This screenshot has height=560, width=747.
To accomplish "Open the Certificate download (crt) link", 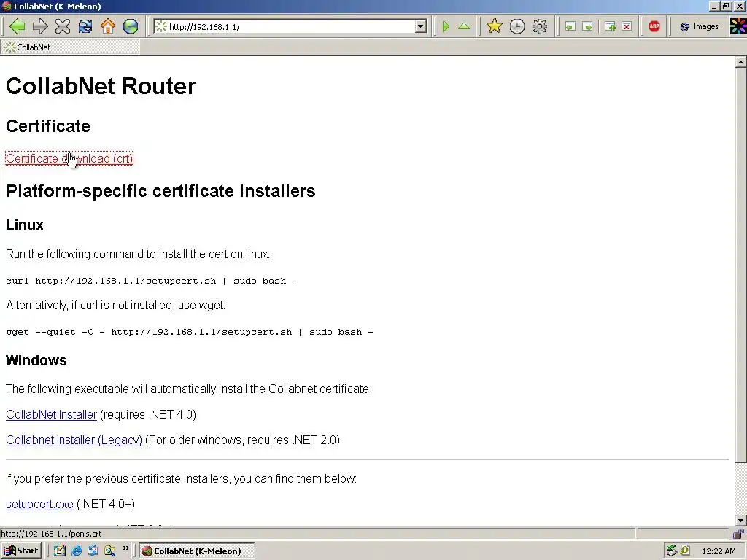I will (69, 158).
